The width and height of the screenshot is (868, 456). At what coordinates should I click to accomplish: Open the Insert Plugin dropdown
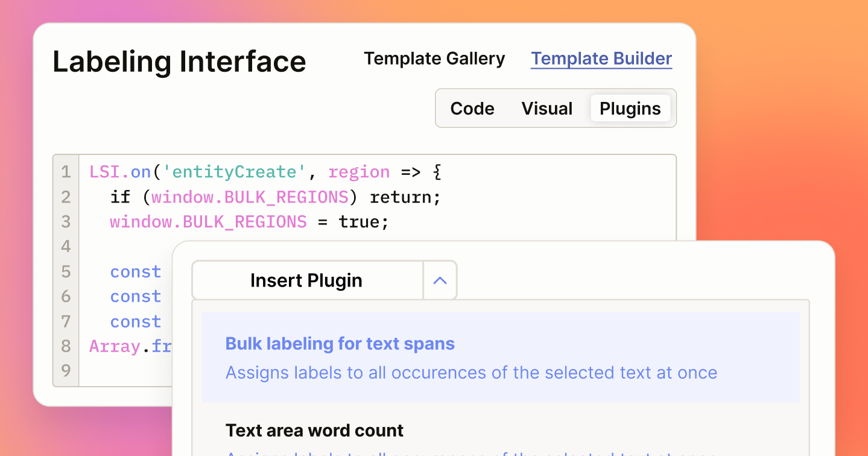point(306,280)
